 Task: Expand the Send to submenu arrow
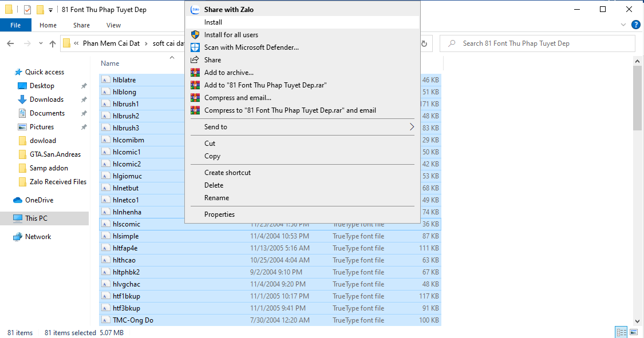click(x=412, y=127)
